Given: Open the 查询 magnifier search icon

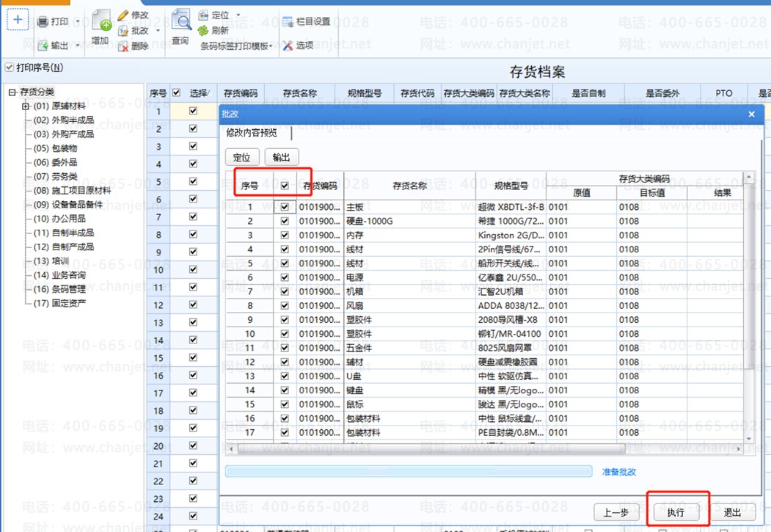Looking at the screenshot, I should [x=181, y=21].
